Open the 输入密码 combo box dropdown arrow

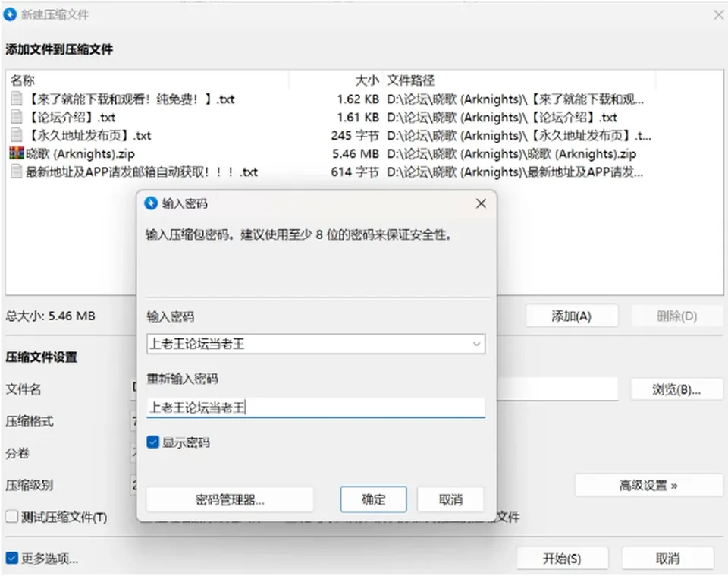[476, 344]
